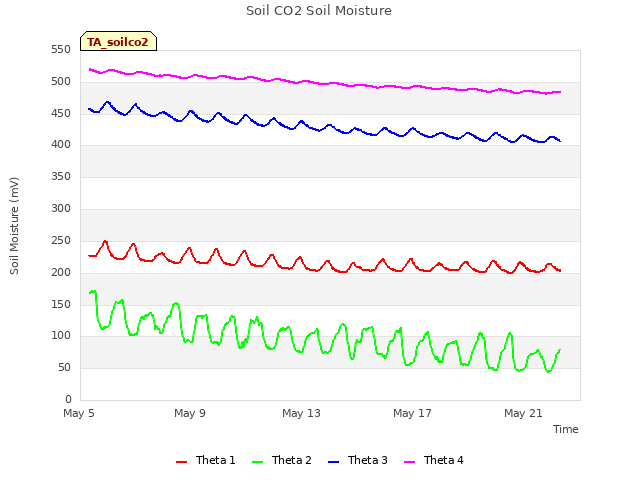Image resolution: width=640 pixels, height=480 pixels.
Task: Click the 350 y-axis tick label
Action: tap(61, 176)
